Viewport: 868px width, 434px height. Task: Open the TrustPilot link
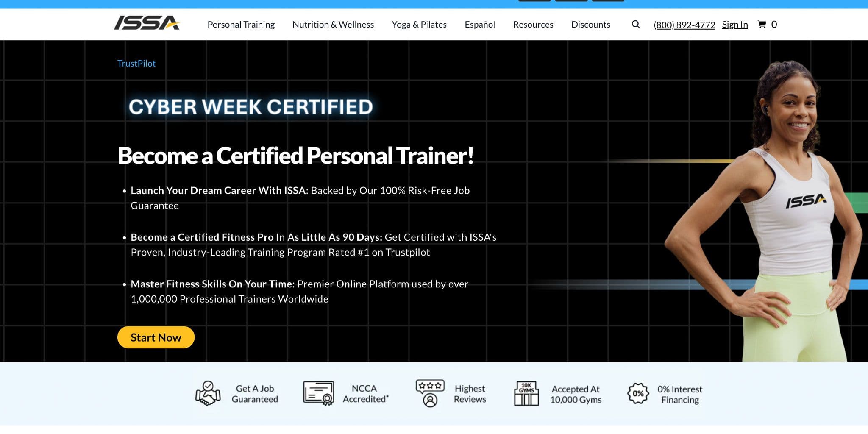tap(136, 64)
